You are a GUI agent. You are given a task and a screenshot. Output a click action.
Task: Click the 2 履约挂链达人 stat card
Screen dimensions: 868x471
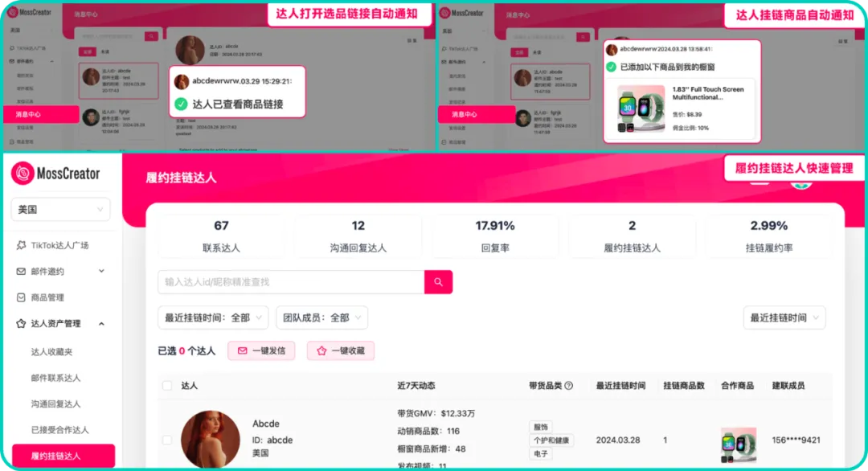coord(632,236)
